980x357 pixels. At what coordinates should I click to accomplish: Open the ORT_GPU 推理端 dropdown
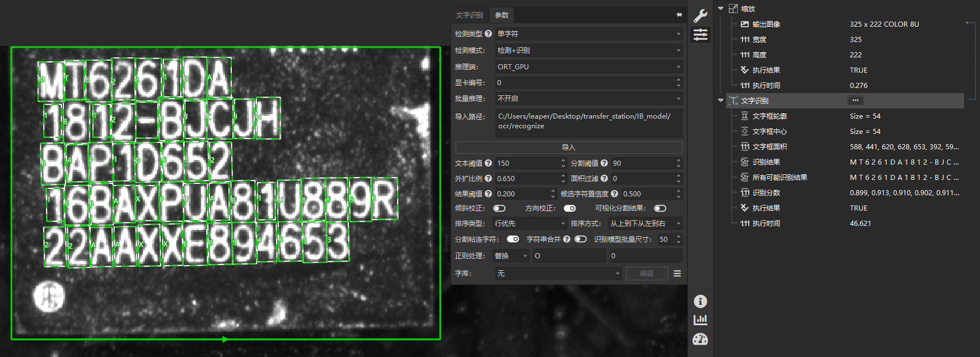tap(589, 67)
